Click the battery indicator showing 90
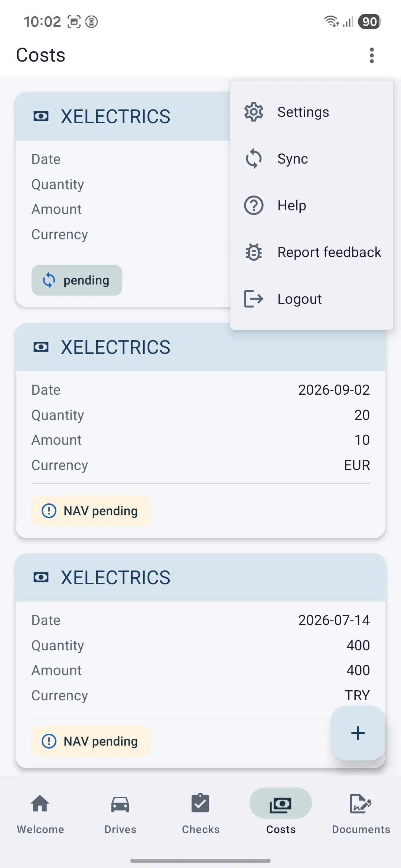Screen dimensions: 401x868 (369, 22)
